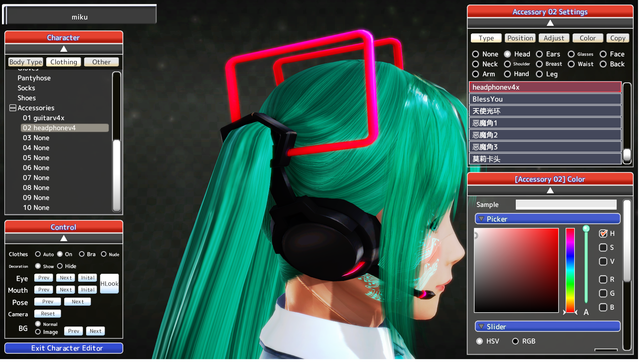Toggle the R channel checkbox
Screen dimensions: 640x362
(x=603, y=279)
